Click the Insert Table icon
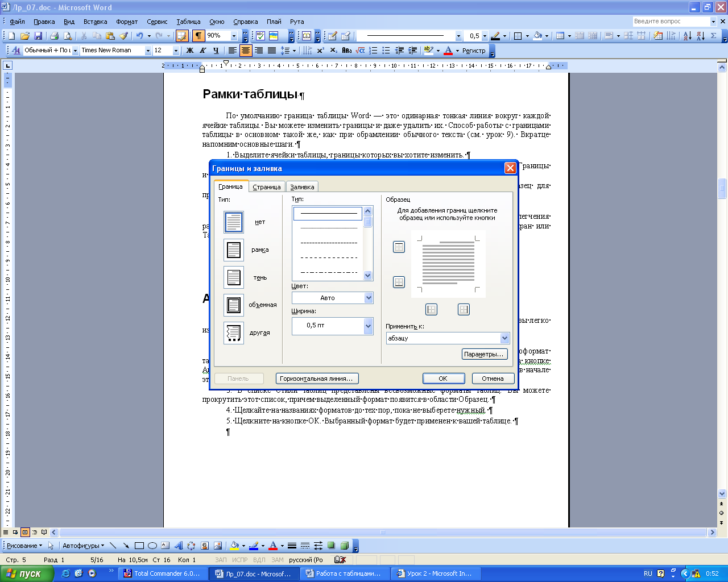This screenshot has height=582, width=728. click(560, 36)
